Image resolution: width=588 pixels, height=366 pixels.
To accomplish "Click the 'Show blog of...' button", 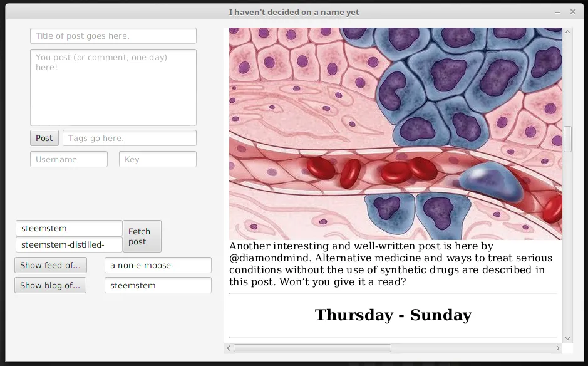I will coord(50,285).
